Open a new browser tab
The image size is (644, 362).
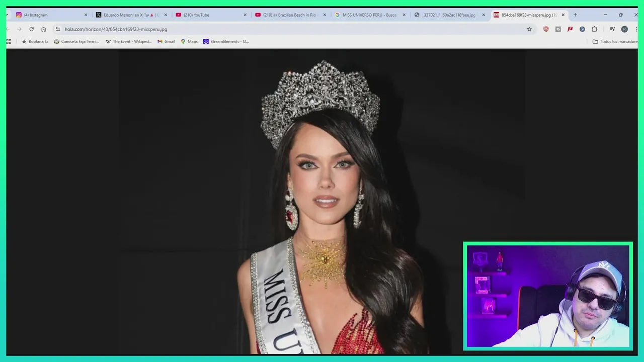pos(575,15)
